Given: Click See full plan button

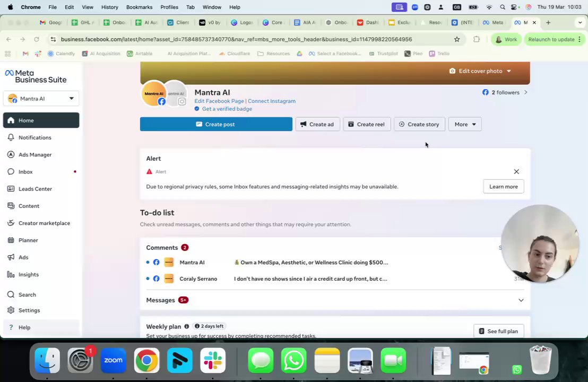Looking at the screenshot, I should pos(499,331).
